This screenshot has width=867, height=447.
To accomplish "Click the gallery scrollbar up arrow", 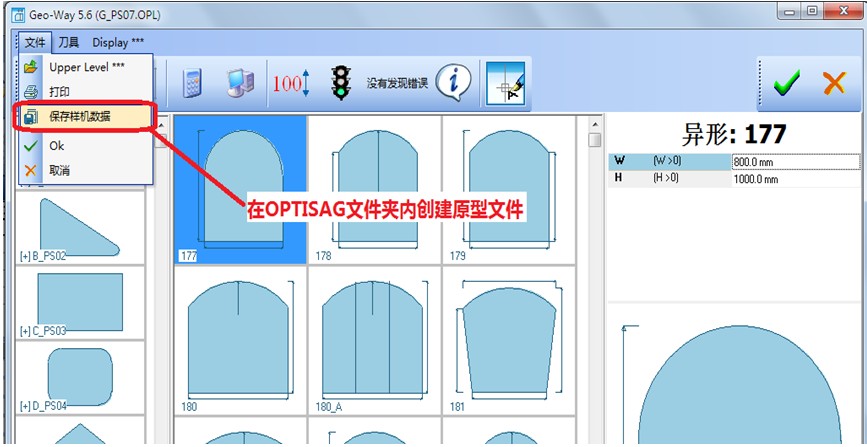I will [594, 123].
